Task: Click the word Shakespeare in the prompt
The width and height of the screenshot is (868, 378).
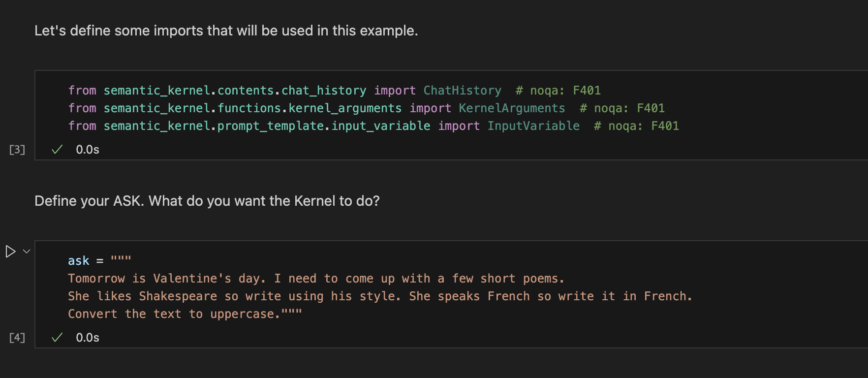Action: (x=178, y=296)
